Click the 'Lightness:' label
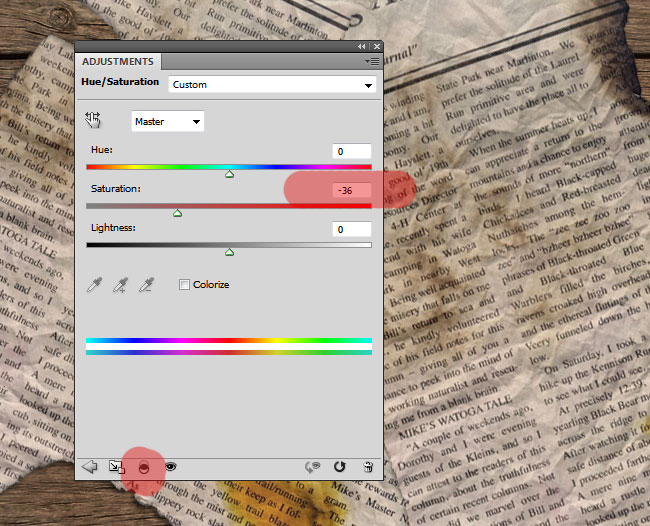The height and width of the screenshot is (526, 650). point(113,228)
